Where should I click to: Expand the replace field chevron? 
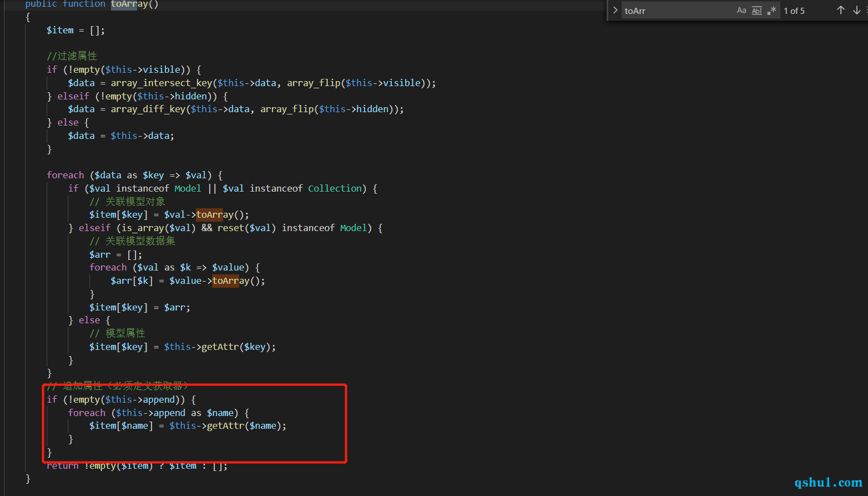click(x=615, y=11)
